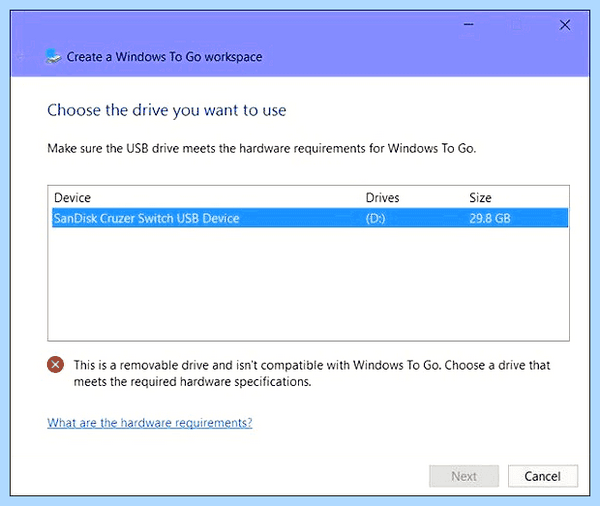
Task: Click the Device column header
Action: pyautogui.click(x=72, y=198)
